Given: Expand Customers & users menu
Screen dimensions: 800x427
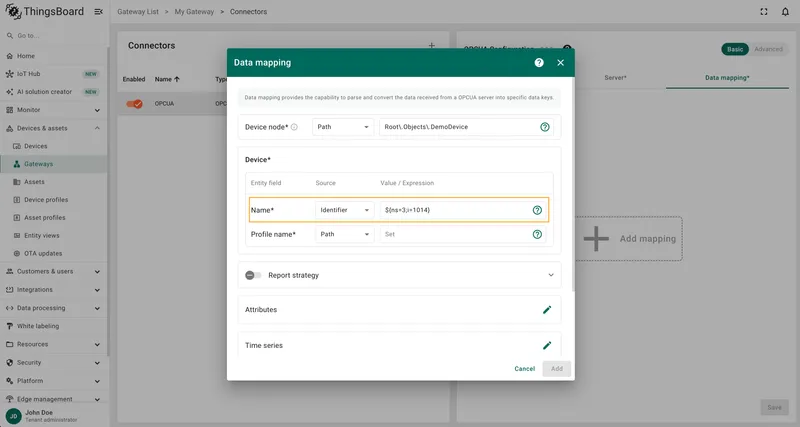Looking at the screenshot, I should [97, 272].
